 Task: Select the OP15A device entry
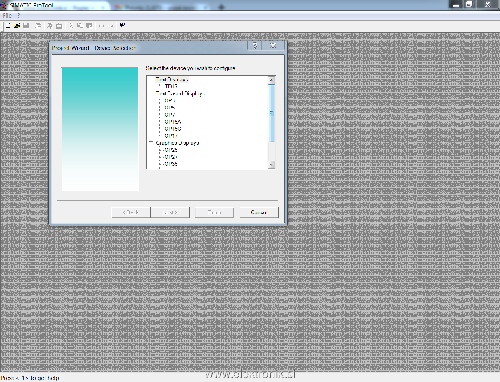(173, 122)
